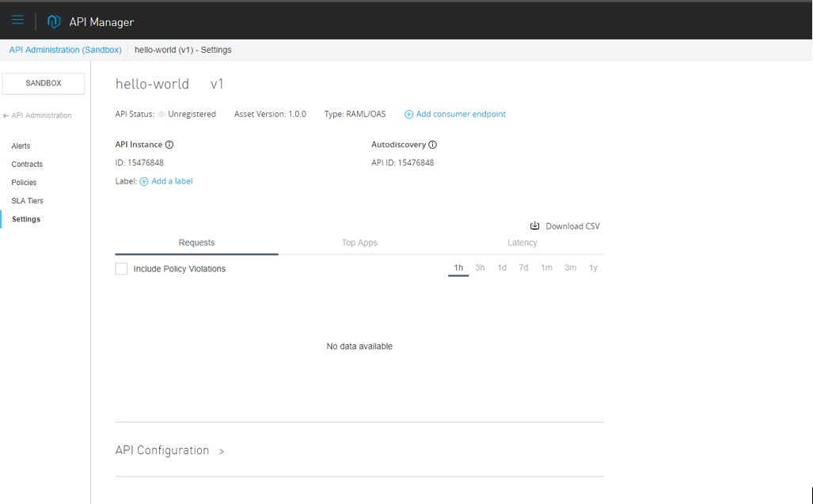Select the 1h time range
The width and height of the screenshot is (813, 504).
458,267
